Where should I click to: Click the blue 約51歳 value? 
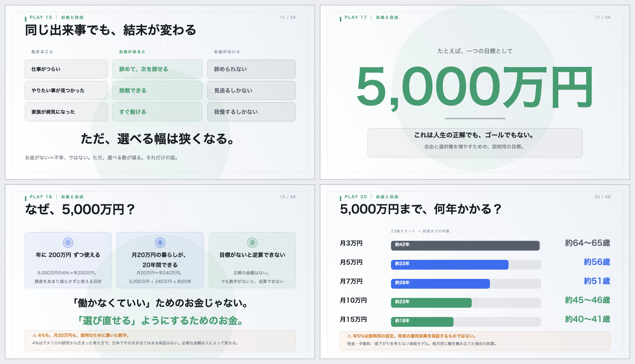click(x=597, y=281)
